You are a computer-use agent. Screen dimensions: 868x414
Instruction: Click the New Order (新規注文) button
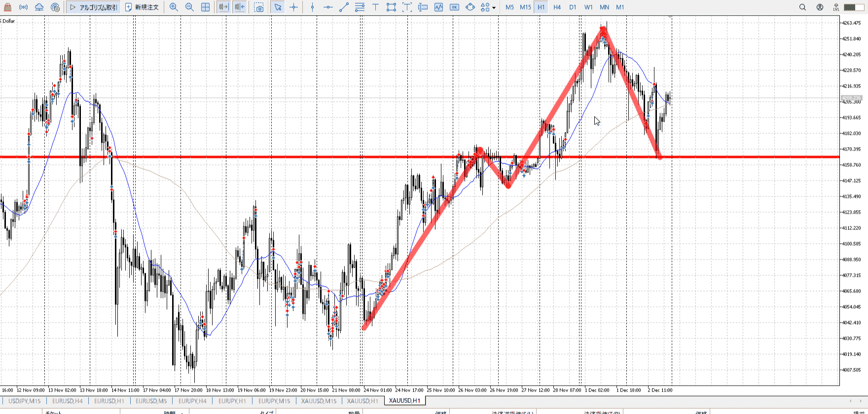(x=142, y=7)
